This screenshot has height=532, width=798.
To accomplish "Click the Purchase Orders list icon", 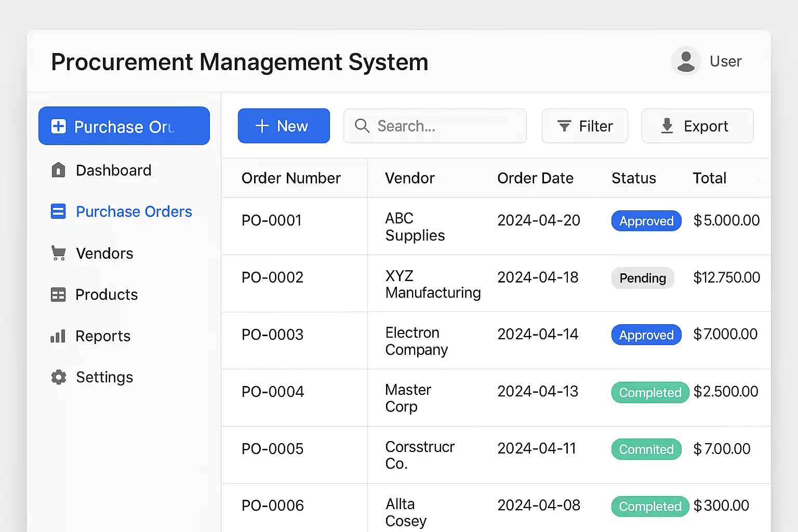I will 58,211.
